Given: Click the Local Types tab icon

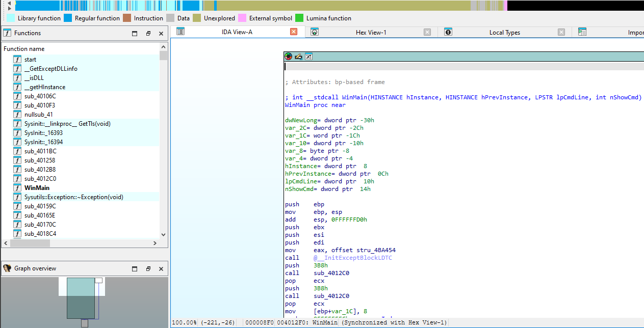Looking at the screenshot, I should click(x=448, y=32).
